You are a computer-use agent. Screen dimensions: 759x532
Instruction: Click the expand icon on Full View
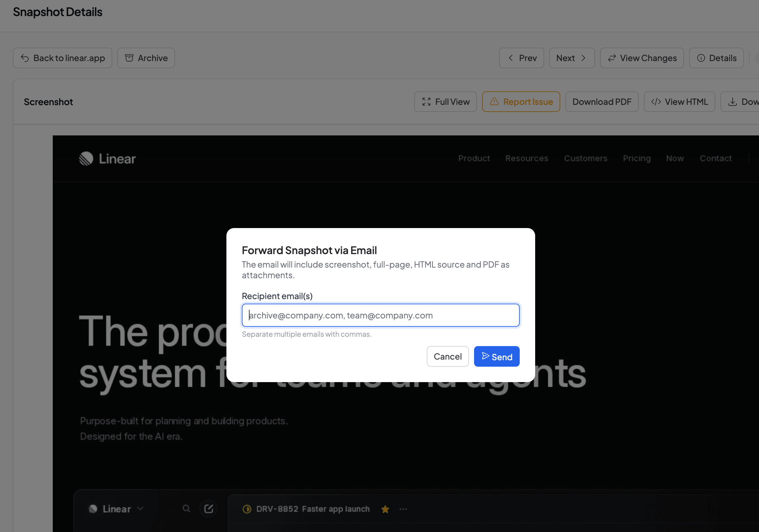(x=426, y=102)
